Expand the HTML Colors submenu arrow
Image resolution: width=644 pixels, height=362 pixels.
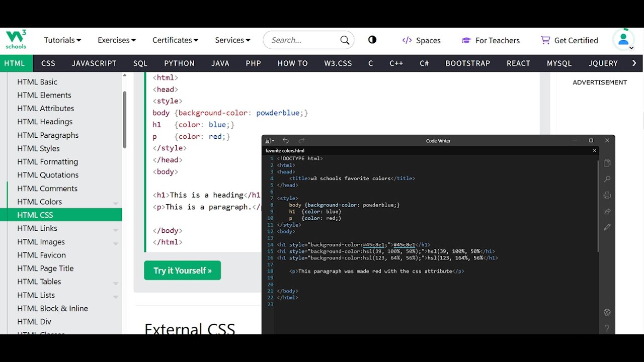(116, 203)
